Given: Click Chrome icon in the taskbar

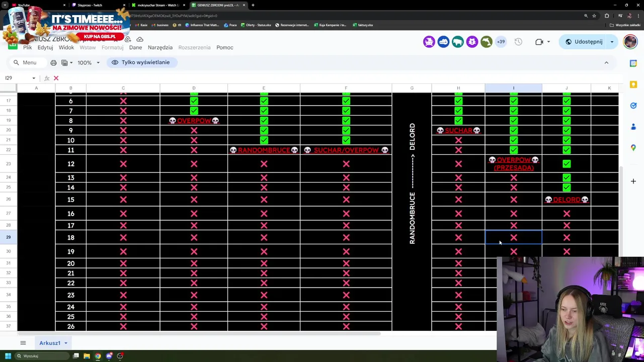Looking at the screenshot, I should [98, 356].
